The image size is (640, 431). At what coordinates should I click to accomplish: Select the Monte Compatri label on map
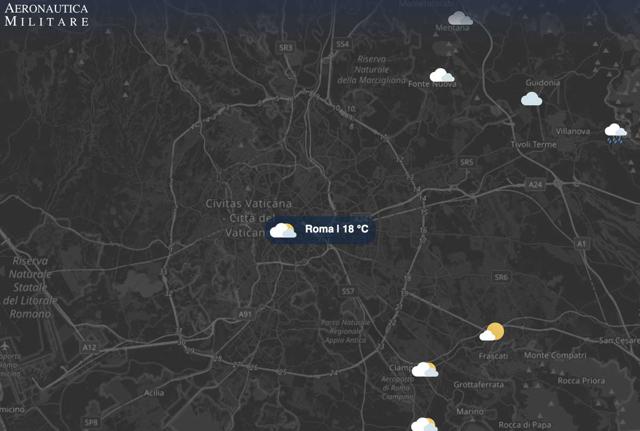point(555,355)
